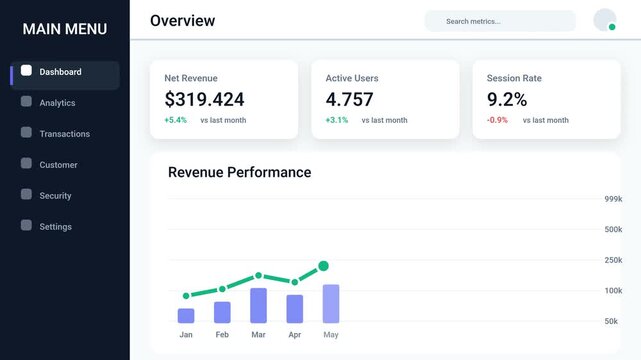The width and height of the screenshot is (641, 360).
Task: Open the user profile avatar
Action: tap(605, 20)
